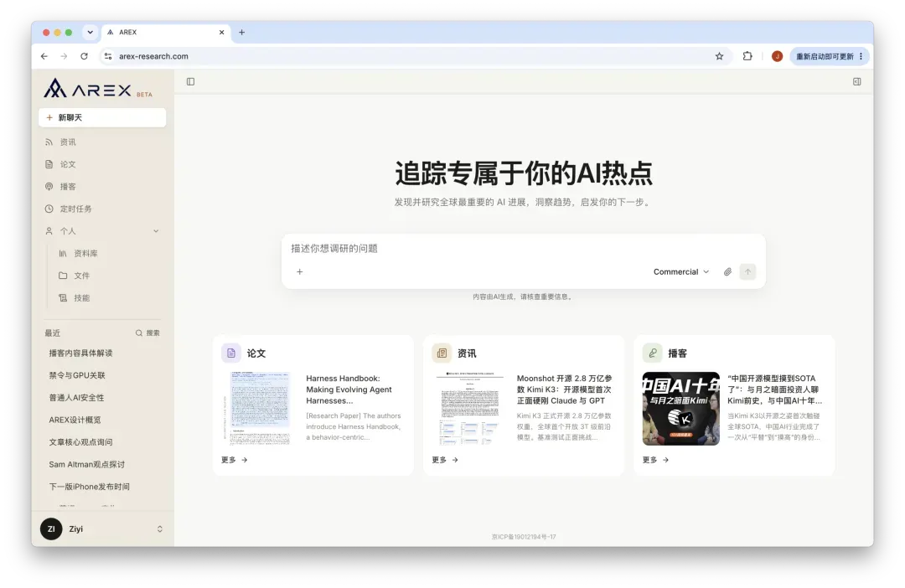Open recent chat 禁令与GPU关联
This screenshot has height=588, width=905.
coord(77,375)
